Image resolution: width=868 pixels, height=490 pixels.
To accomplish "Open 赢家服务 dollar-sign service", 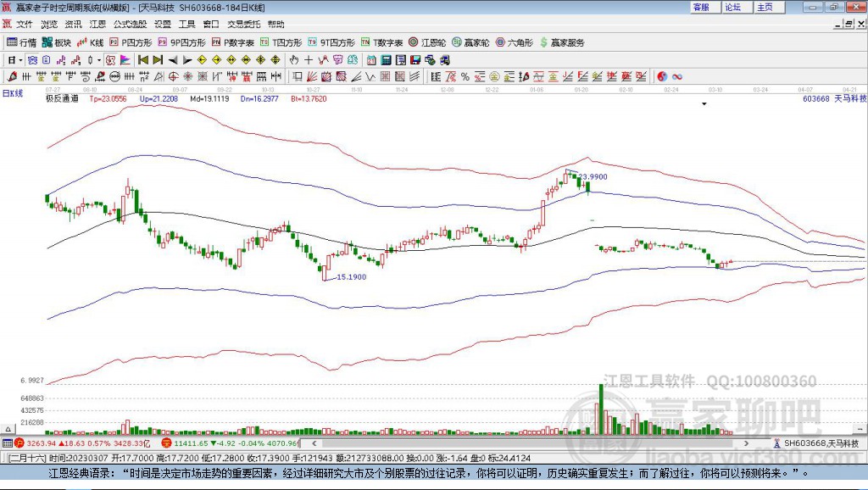I will tap(562, 42).
